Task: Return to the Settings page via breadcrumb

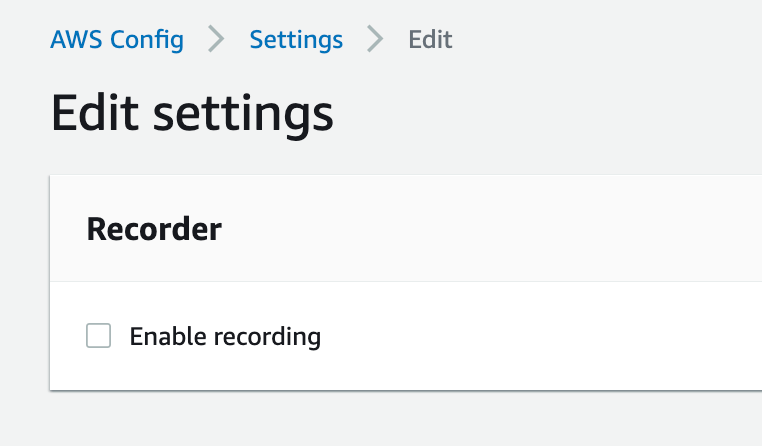Action: click(x=296, y=40)
